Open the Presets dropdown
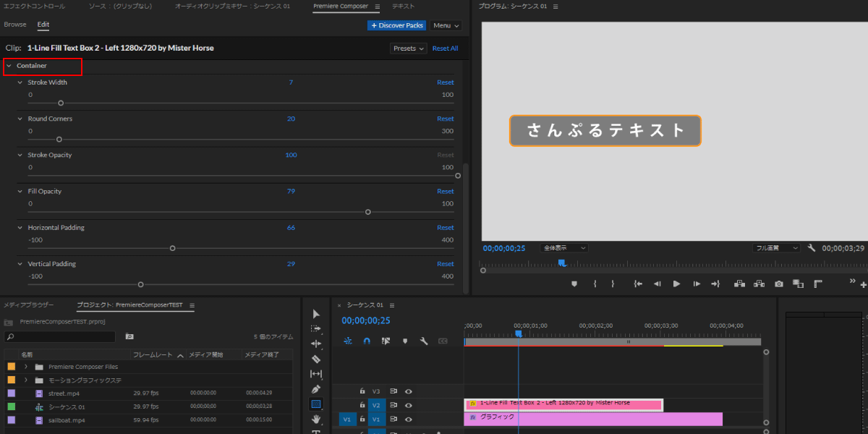This screenshot has width=868, height=434. tap(408, 48)
